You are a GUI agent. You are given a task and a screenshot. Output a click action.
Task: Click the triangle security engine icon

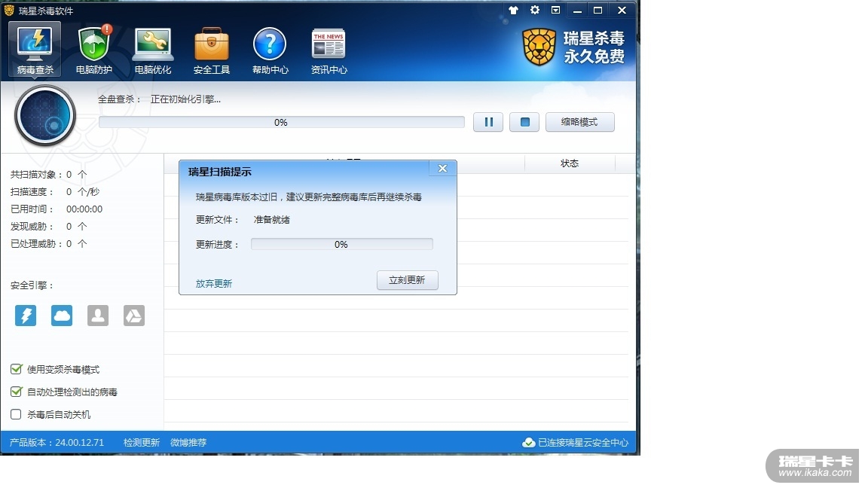tap(134, 316)
